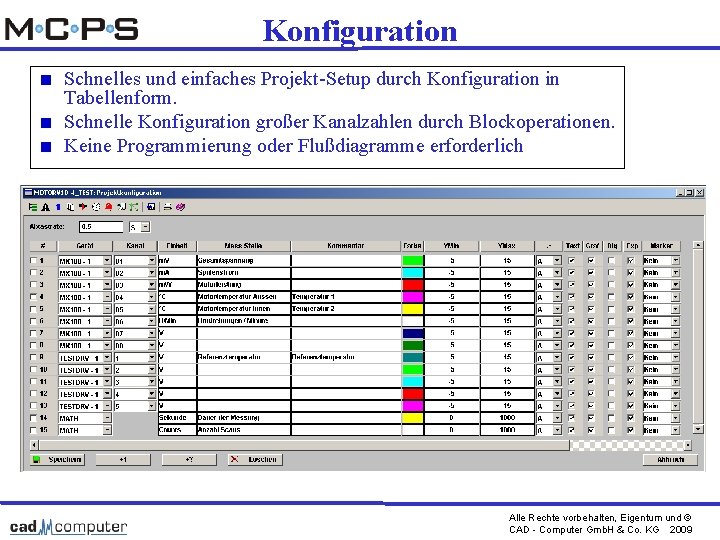This screenshot has width=720, height=540.
Task: Open the Marker dropdown in row 1
Action: 675,260
